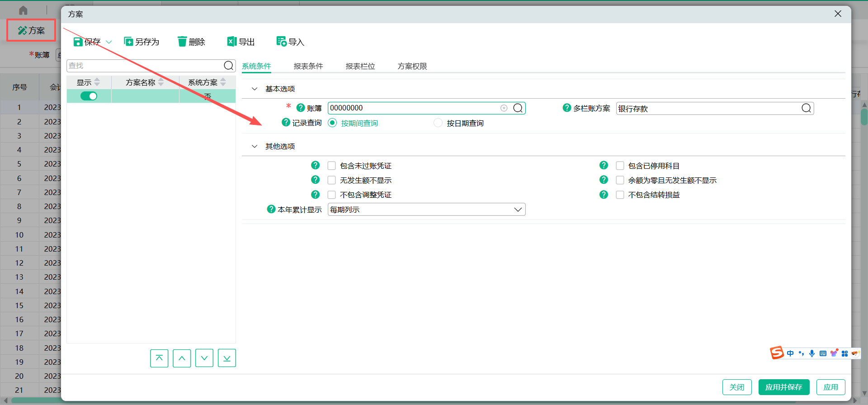
Task: Toggle the 显示 switch in scheme row
Action: 89,96
